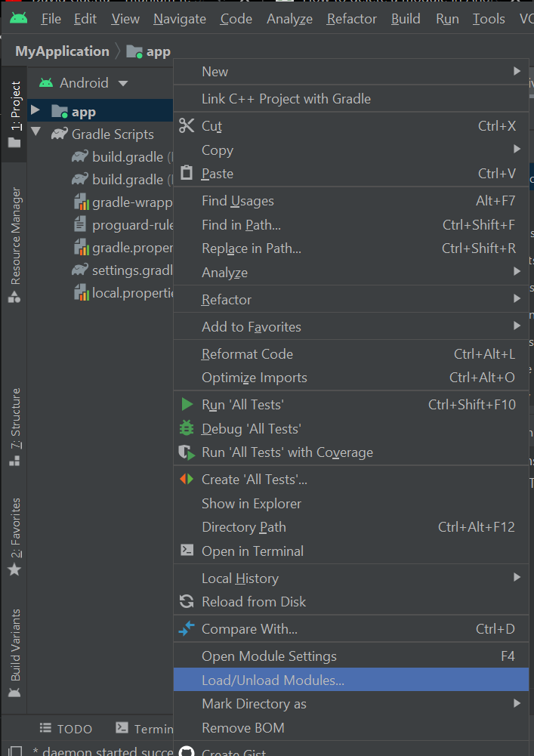Click the green Run 'All Tests' icon
The height and width of the screenshot is (756, 534).
coord(187,405)
